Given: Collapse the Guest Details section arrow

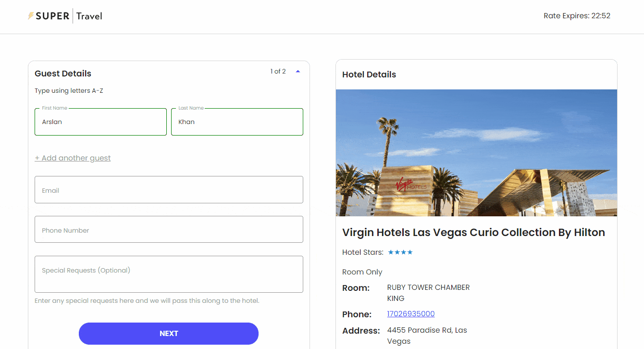Looking at the screenshot, I should coord(298,72).
